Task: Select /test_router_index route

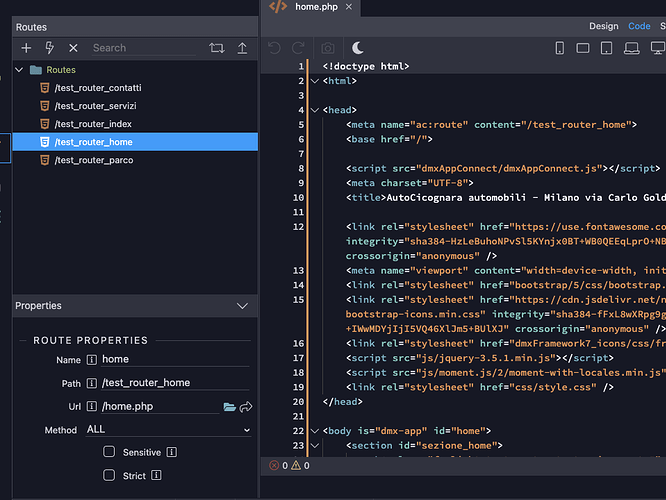Action: [x=135, y=124]
